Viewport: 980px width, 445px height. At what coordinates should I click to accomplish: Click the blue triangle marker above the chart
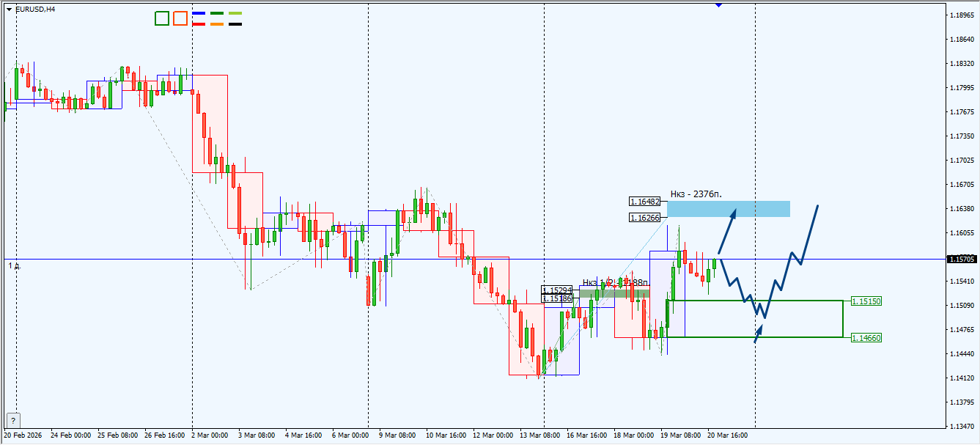tap(717, 4)
